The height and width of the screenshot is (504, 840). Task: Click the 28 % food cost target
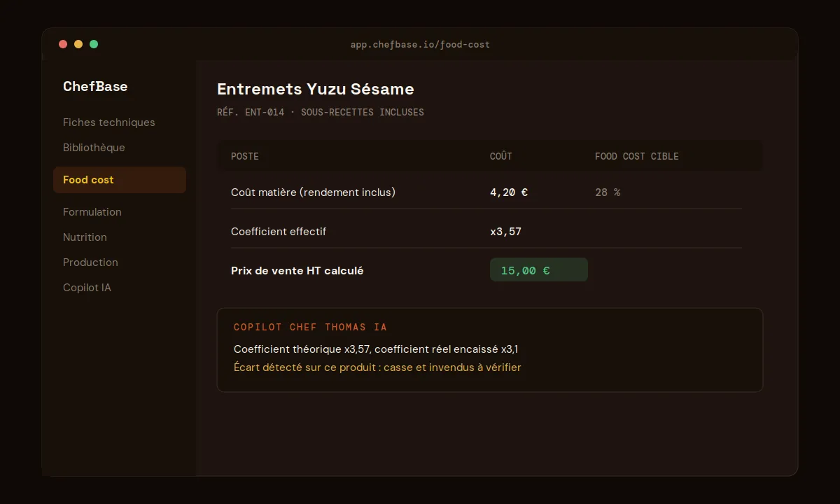click(x=608, y=192)
